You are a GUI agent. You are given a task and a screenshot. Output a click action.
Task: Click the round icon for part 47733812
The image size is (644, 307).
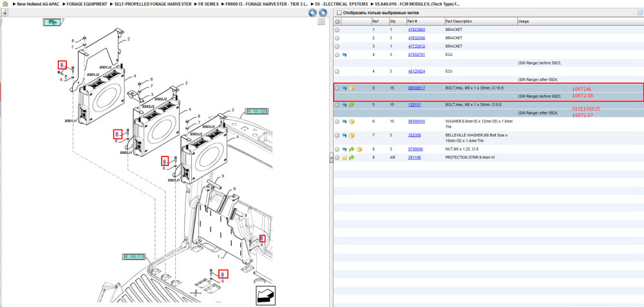[x=337, y=46]
